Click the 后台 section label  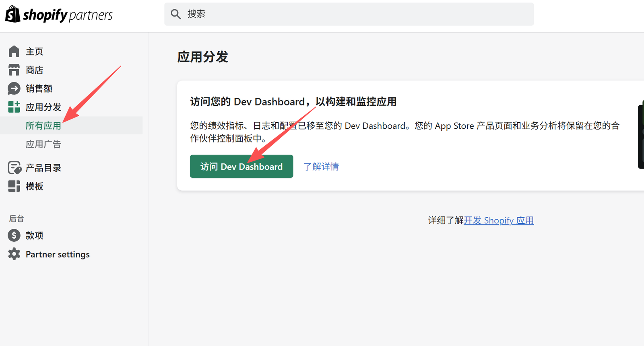(x=17, y=218)
